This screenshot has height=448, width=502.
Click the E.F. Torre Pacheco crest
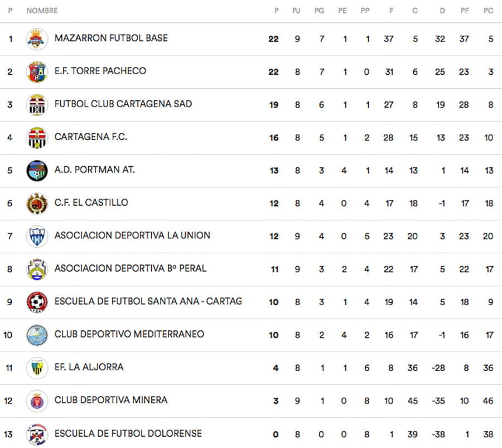(x=36, y=72)
